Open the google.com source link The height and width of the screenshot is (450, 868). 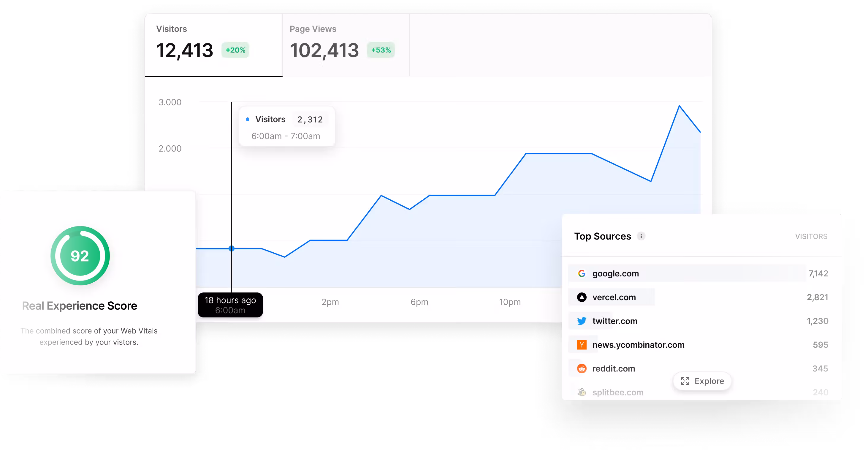615,273
